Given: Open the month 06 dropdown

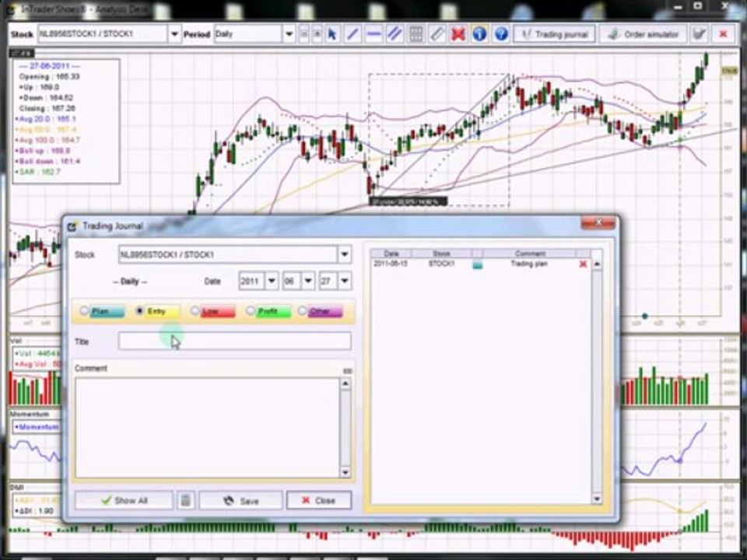Looking at the screenshot, I should [x=308, y=281].
